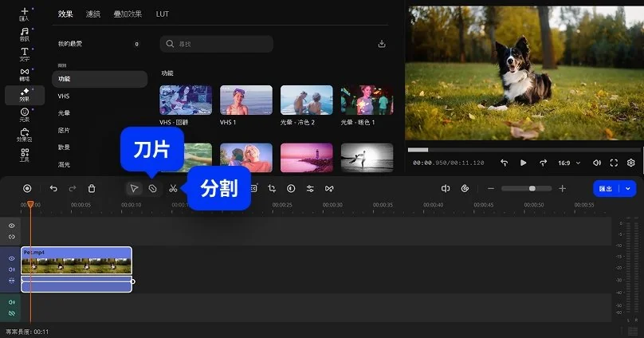This screenshot has width=644, height=338.
Task: Select the VHS - 回顧 effect thumbnail
Action: [x=186, y=100]
